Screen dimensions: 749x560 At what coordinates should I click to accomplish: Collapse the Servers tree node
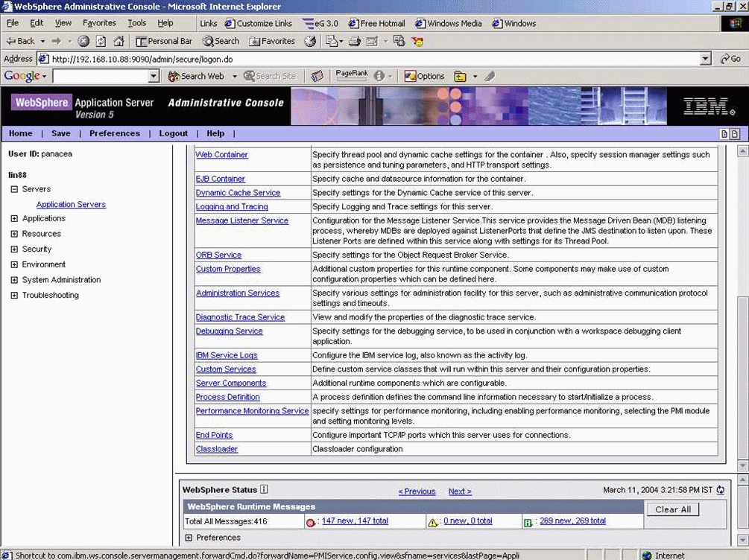14,189
